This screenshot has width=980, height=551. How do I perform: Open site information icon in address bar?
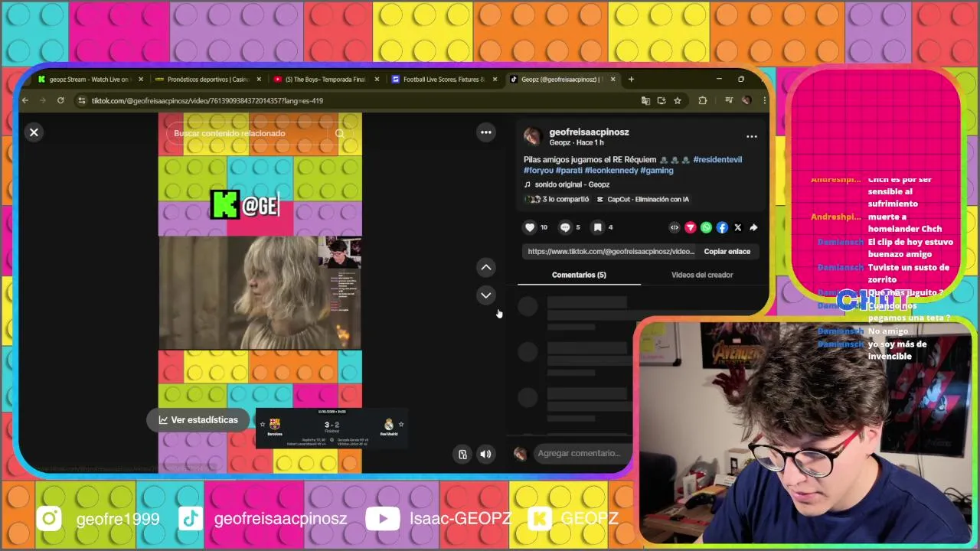pos(82,100)
